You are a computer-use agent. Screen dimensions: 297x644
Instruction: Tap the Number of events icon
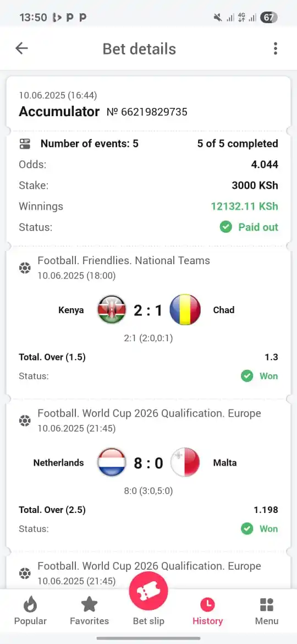click(x=25, y=144)
